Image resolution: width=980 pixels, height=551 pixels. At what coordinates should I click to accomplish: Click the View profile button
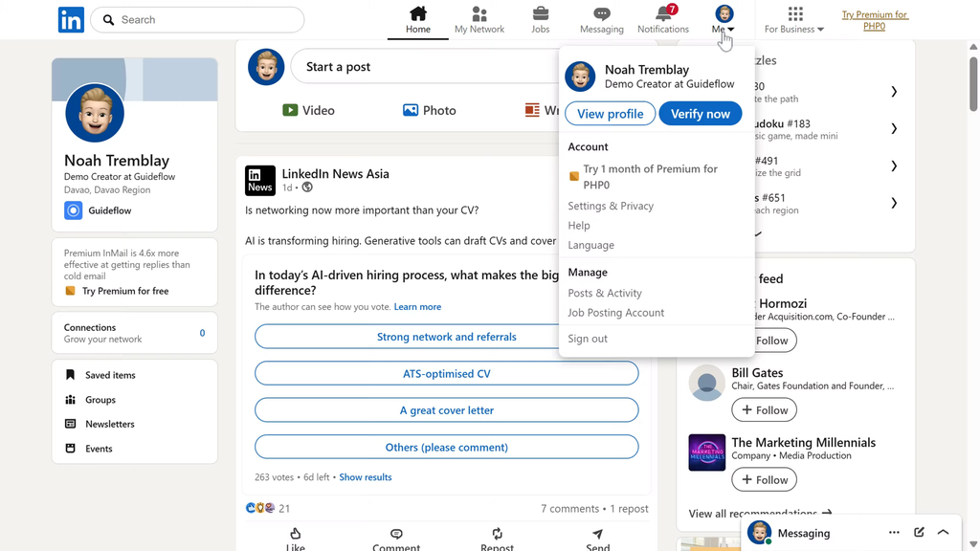[x=610, y=114]
